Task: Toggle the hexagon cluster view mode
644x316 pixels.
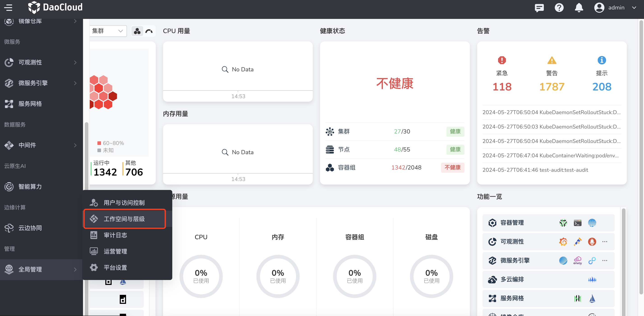Action: 137,31
